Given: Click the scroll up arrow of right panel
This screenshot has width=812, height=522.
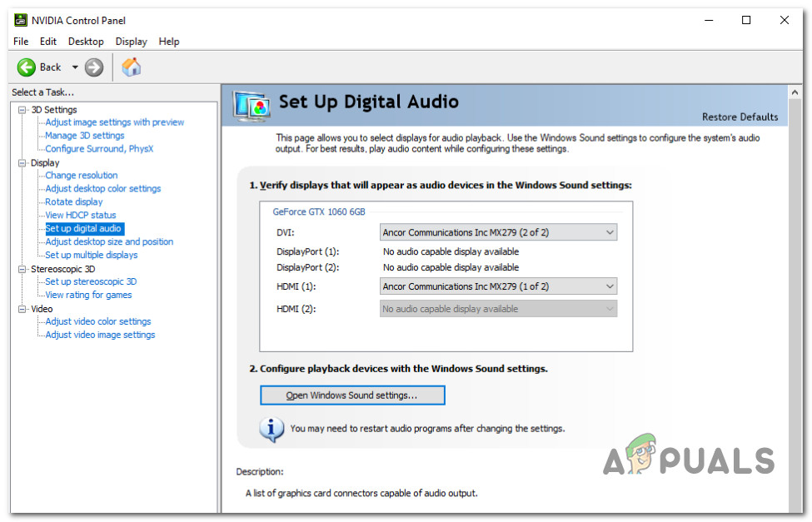Looking at the screenshot, I should coord(795,91).
